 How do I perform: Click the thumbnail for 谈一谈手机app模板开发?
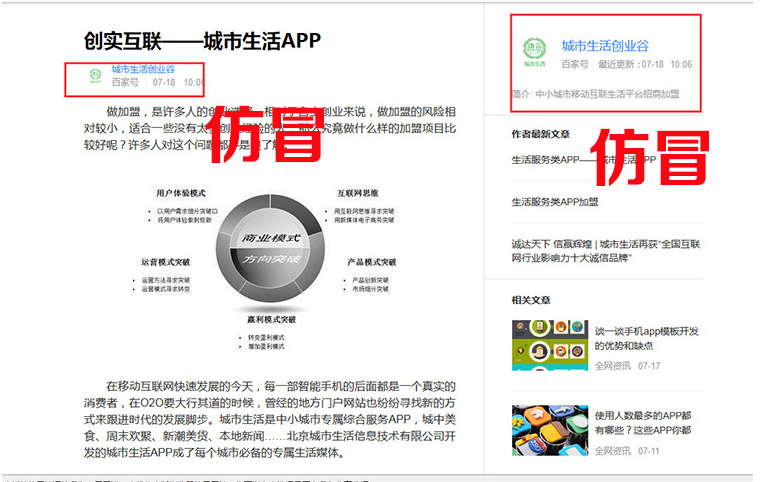pos(550,345)
